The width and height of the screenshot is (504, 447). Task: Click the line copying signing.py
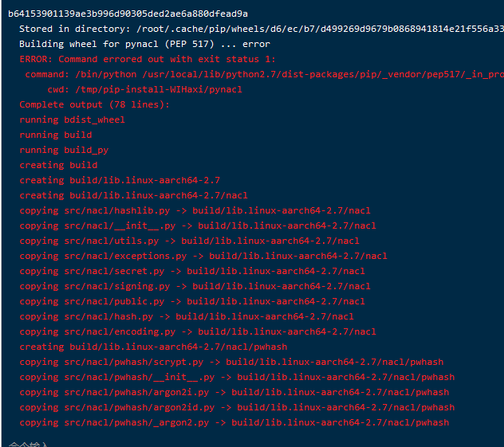pyautogui.click(x=191, y=286)
